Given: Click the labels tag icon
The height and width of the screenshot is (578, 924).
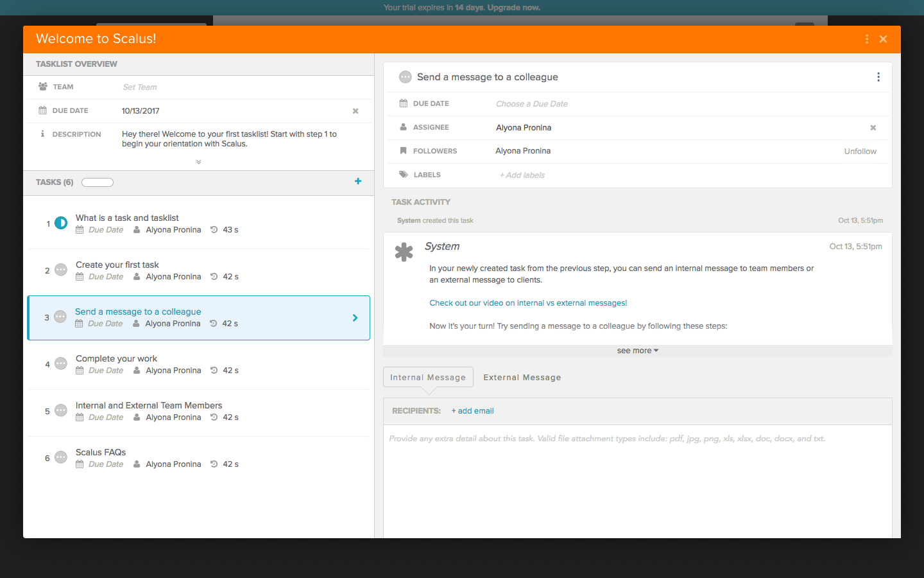Looking at the screenshot, I should 404,175.
